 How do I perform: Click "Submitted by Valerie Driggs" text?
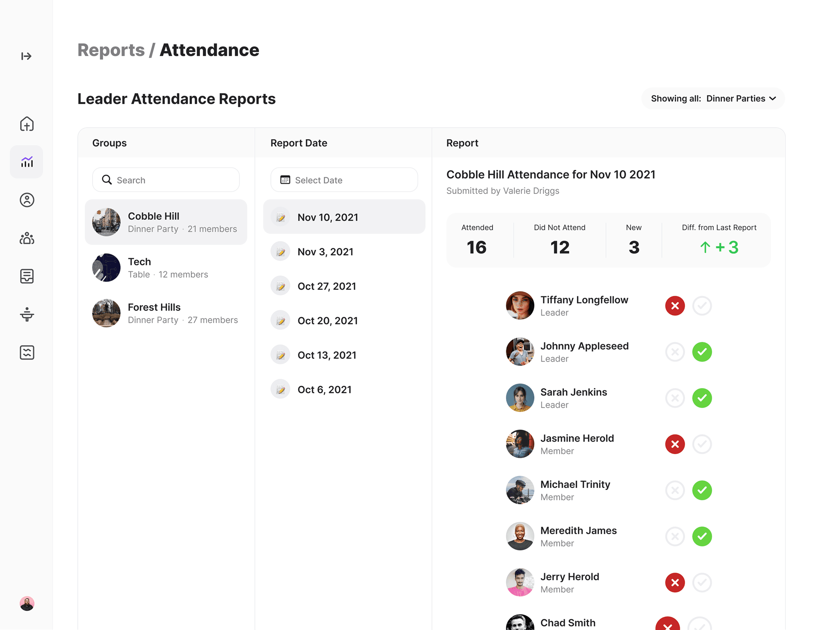coord(503,191)
